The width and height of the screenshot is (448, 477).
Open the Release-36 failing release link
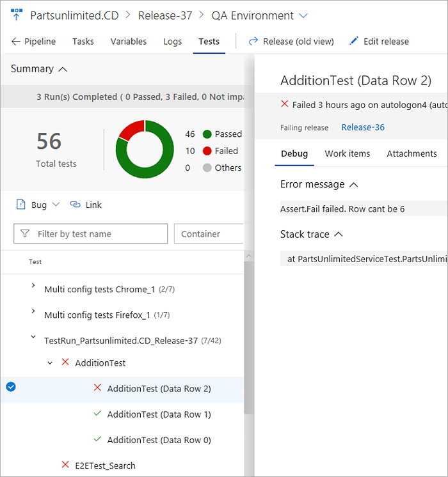pos(363,127)
